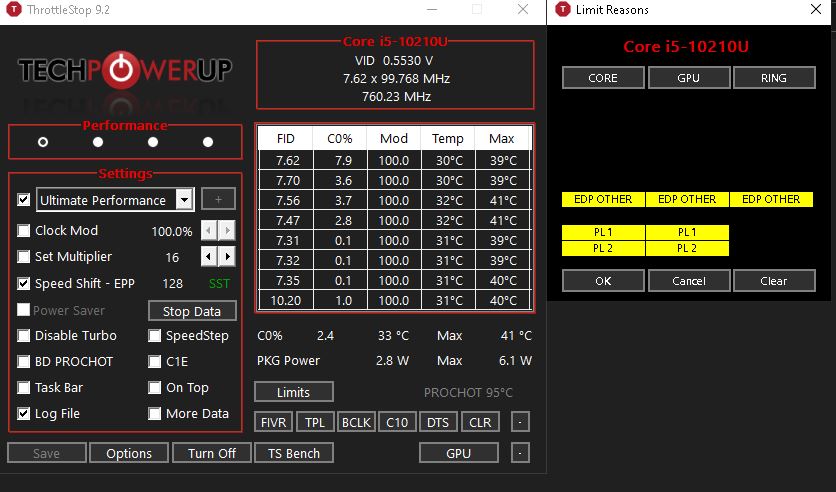Select the table cell showing FID 10.20
Screen dimensions: 836x492
coord(286,300)
